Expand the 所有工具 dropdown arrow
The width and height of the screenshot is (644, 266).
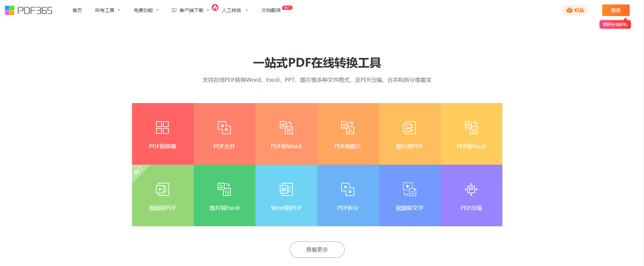click(119, 10)
